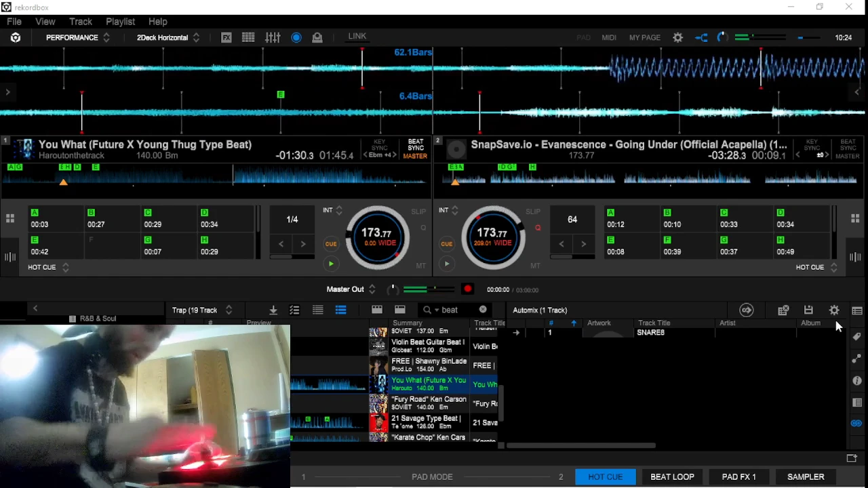Click the browser horizontal scrollbar
The width and height of the screenshot is (868, 488).
581,446
